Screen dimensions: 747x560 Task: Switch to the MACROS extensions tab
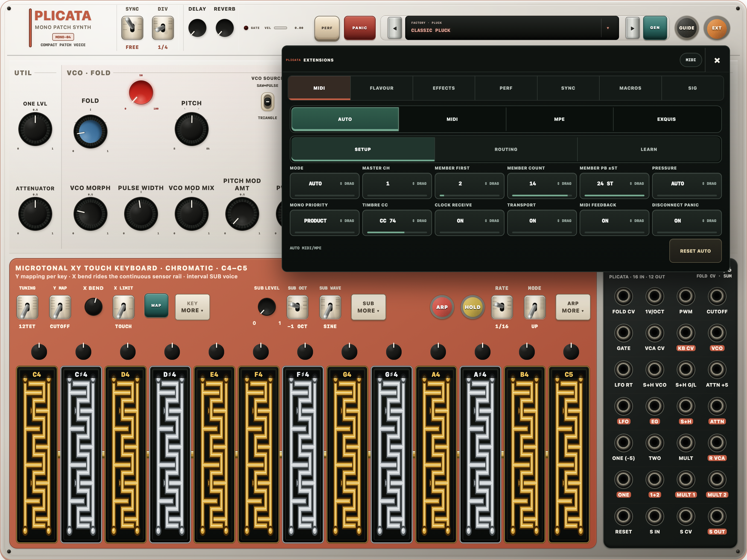(x=630, y=88)
